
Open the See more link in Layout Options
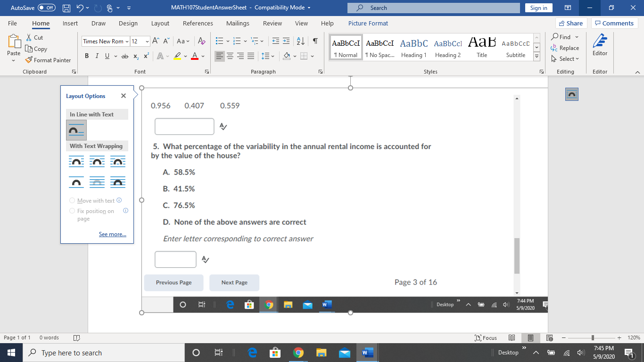112,234
